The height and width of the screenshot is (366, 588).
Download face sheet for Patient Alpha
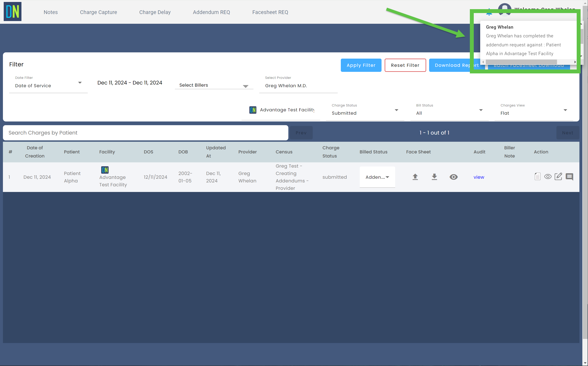coord(434,177)
